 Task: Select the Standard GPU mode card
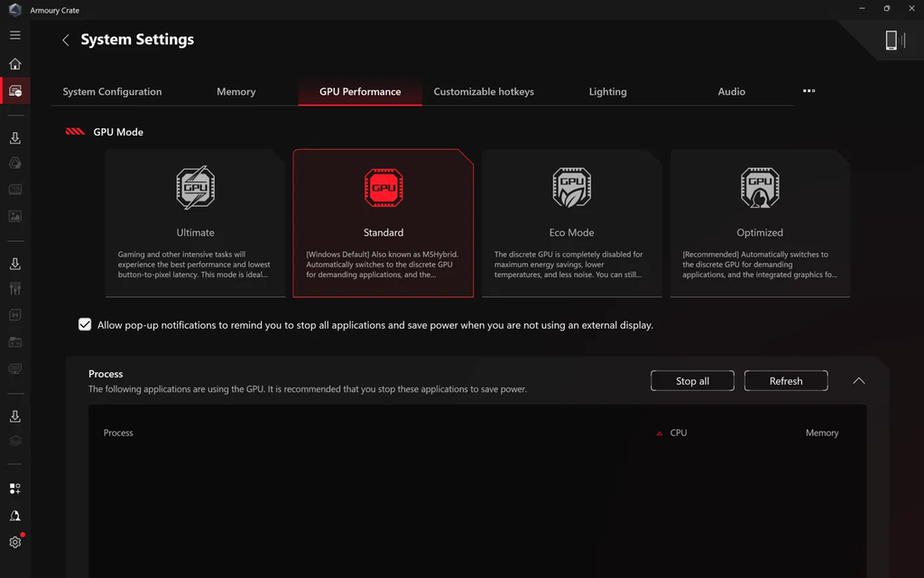(383, 223)
